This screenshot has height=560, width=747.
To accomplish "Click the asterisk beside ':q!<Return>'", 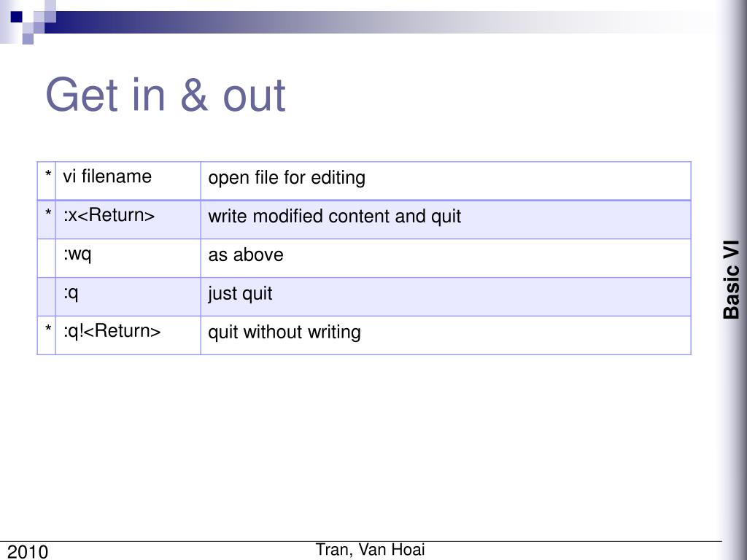I will tap(48, 328).
